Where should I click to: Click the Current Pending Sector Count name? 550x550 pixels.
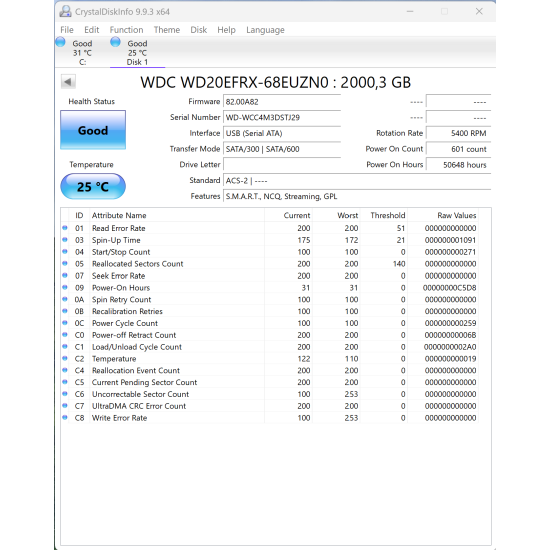[145, 382]
